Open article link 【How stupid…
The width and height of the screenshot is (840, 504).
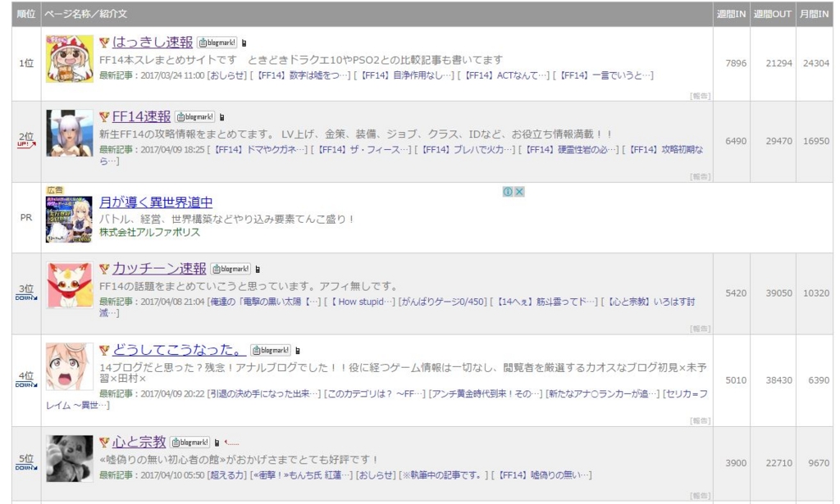pyautogui.click(x=361, y=302)
